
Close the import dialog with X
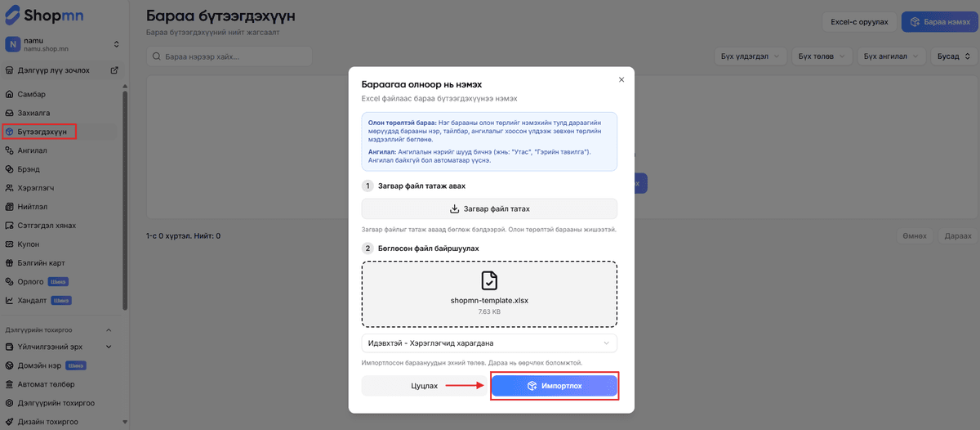pyautogui.click(x=621, y=79)
